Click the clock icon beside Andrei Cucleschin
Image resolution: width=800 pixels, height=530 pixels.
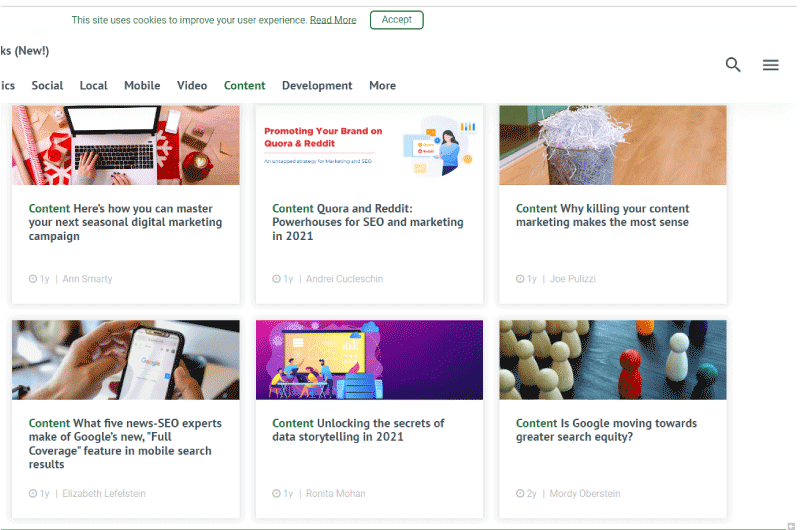click(276, 279)
